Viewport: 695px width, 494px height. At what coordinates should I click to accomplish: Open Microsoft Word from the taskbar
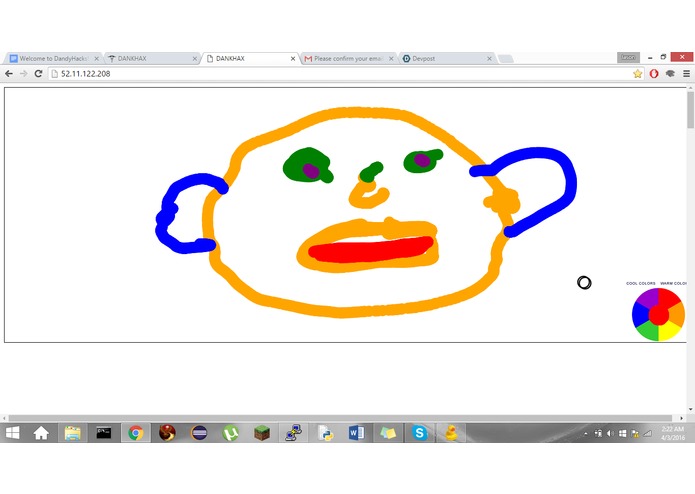356,433
